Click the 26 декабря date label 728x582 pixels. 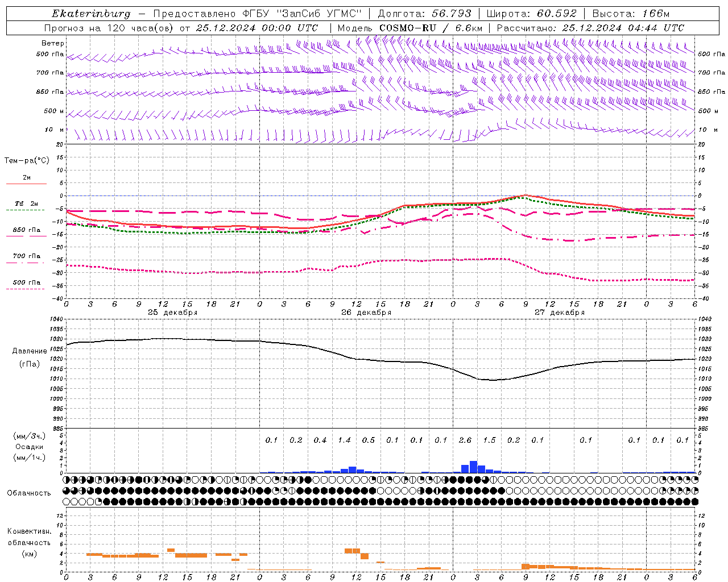point(366,313)
